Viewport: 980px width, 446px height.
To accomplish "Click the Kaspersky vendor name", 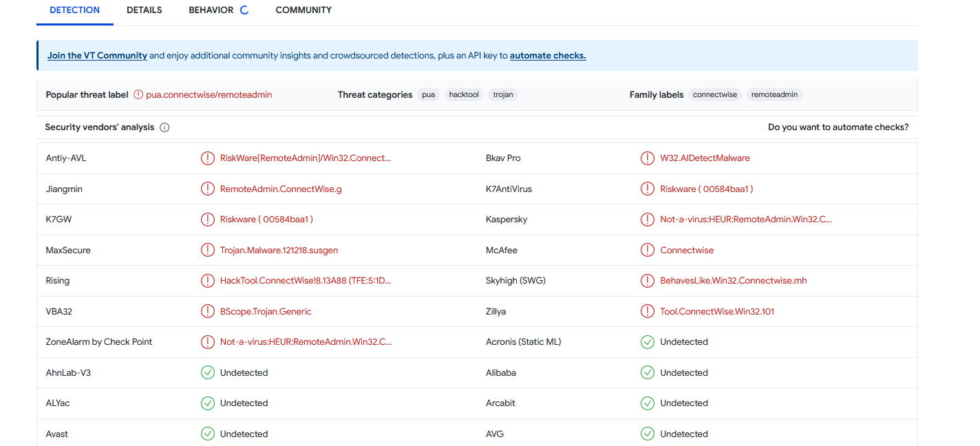I will [507, 220].
